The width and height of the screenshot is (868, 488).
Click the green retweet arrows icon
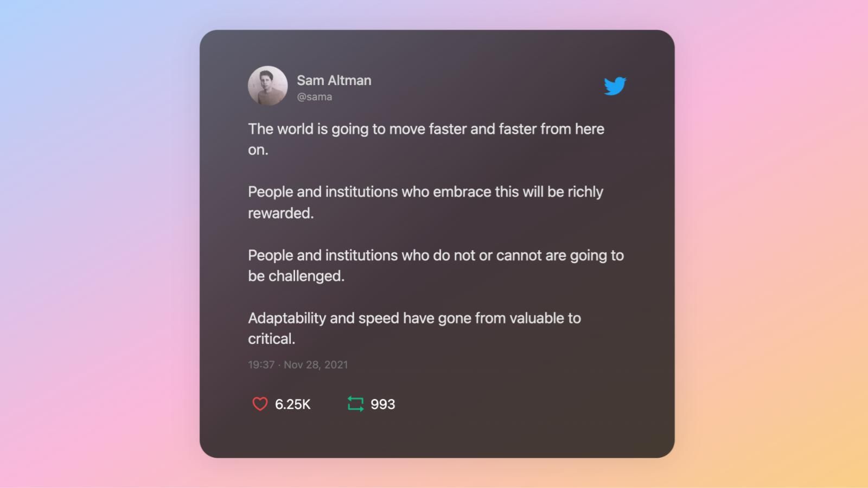355,404
